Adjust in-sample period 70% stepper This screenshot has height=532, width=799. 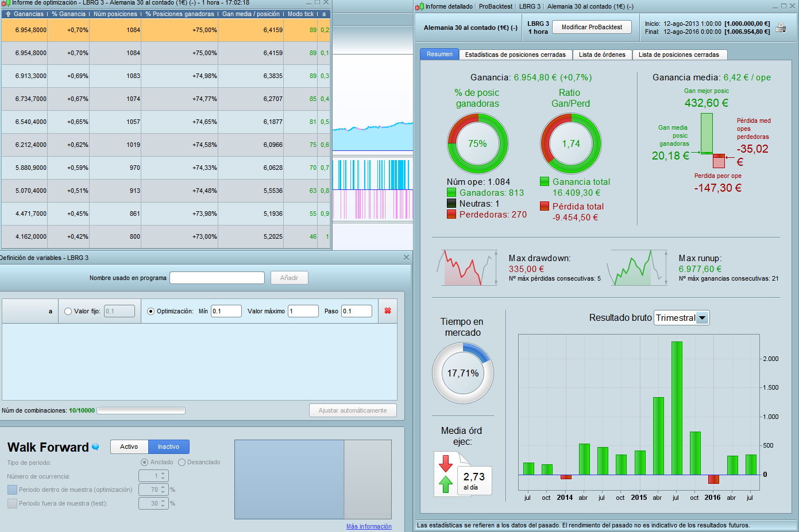pos(163,490)
